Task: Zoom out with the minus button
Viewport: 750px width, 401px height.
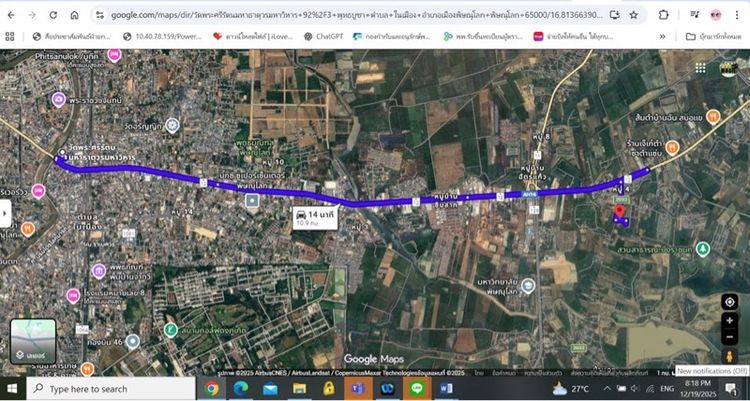Action: (x=729, y=336)
